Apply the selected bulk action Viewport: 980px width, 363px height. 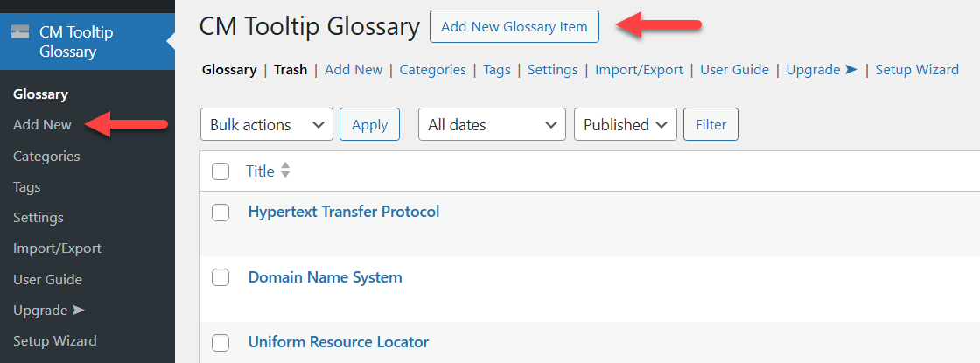pyautogui.click(x=369, y=124)
